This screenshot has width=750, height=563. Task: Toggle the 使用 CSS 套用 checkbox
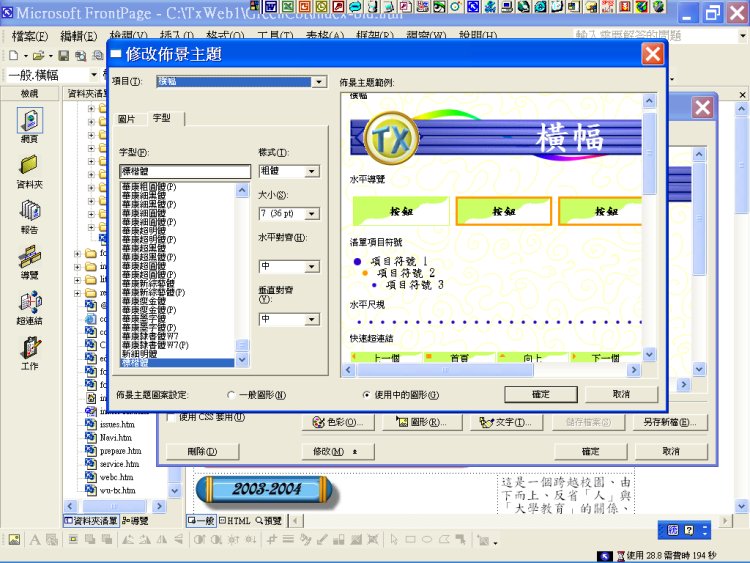[170, 417]
